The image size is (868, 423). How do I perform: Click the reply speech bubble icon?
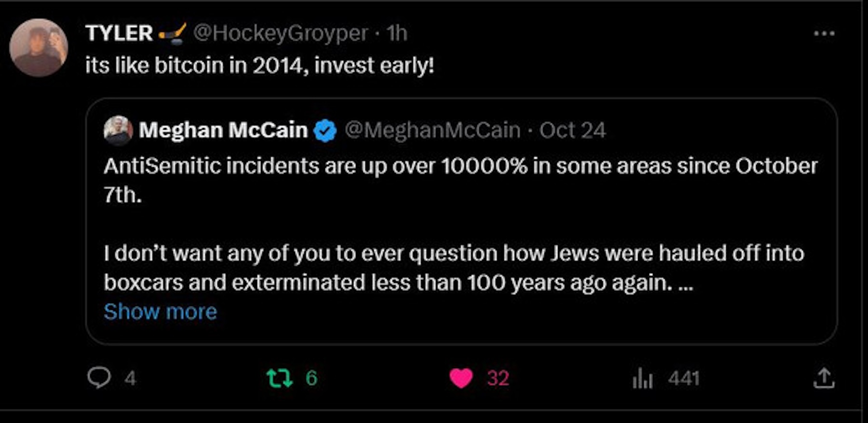99,378
